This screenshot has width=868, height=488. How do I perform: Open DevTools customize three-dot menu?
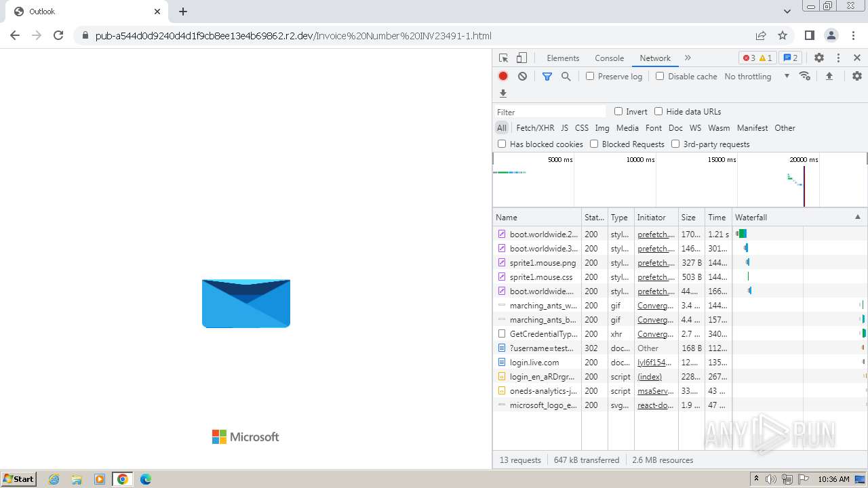click(838, 58)
